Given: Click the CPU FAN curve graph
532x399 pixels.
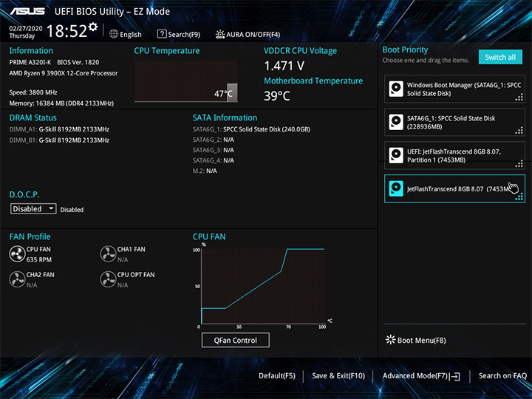Looking at the screenshot, I should [263, 286].
